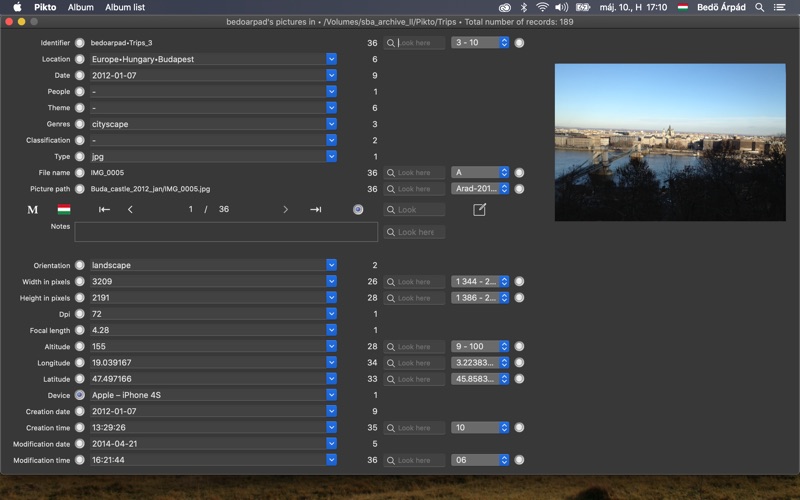
Task: Click the volume icon in menu bar
Action: coord(562,7)
